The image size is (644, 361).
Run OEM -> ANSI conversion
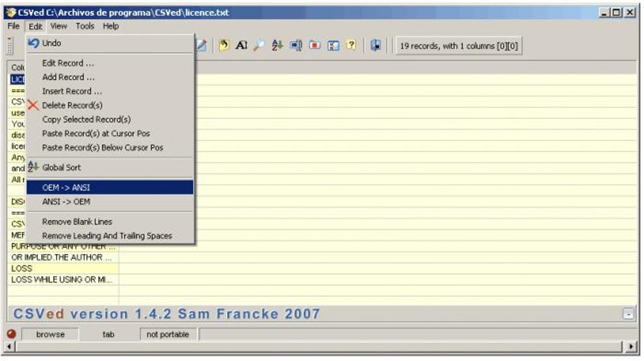point(110,188)
